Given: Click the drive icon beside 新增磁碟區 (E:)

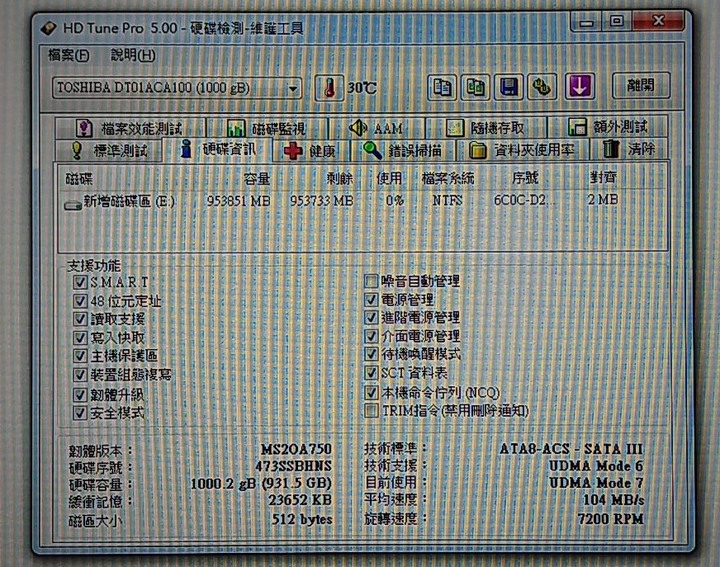Looking at the screenshot, I should (x=73, y=204).
